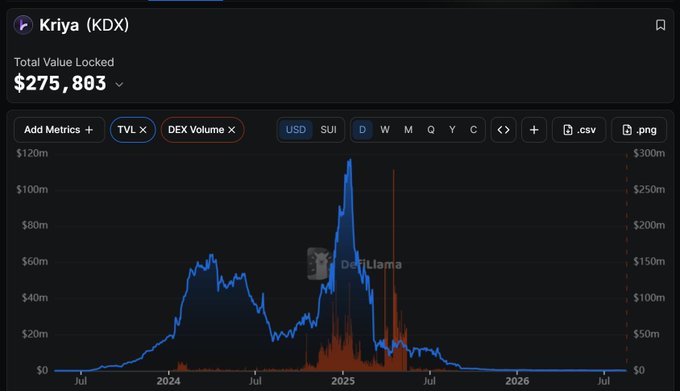
Task: Select the yearly (Y) interval
Action: pos(452,130)
